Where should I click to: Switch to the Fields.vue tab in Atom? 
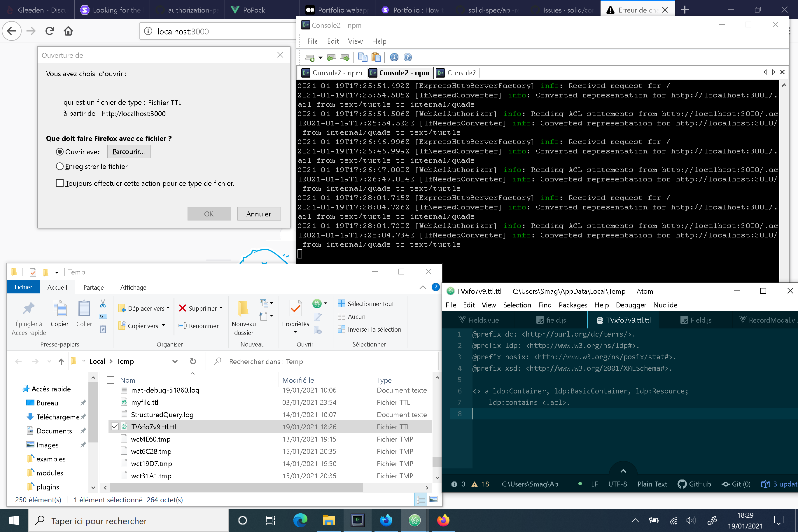tap(479, 320)
